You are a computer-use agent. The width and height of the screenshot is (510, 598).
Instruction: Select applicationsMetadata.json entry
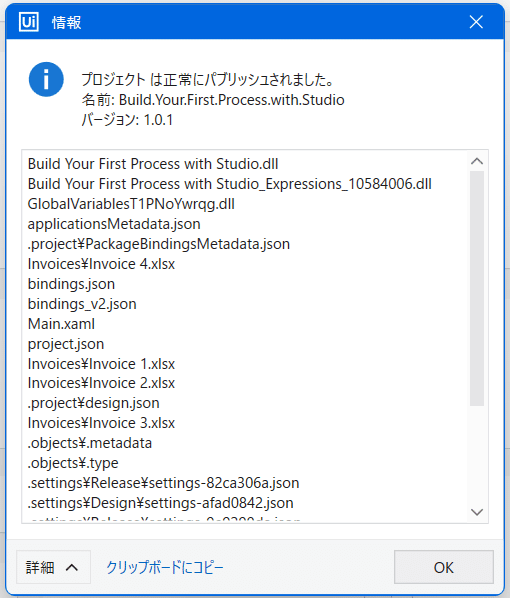[114, 224]
